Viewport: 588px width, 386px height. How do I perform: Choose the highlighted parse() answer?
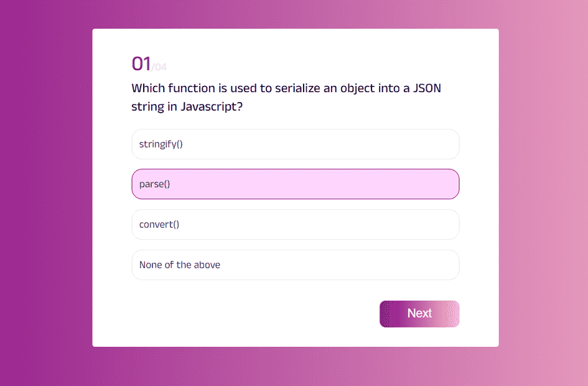pos(295,184)
